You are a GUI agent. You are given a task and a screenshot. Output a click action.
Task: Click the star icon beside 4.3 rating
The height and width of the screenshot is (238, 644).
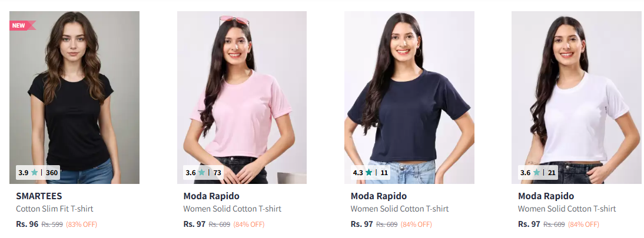[x=369, y=173]
